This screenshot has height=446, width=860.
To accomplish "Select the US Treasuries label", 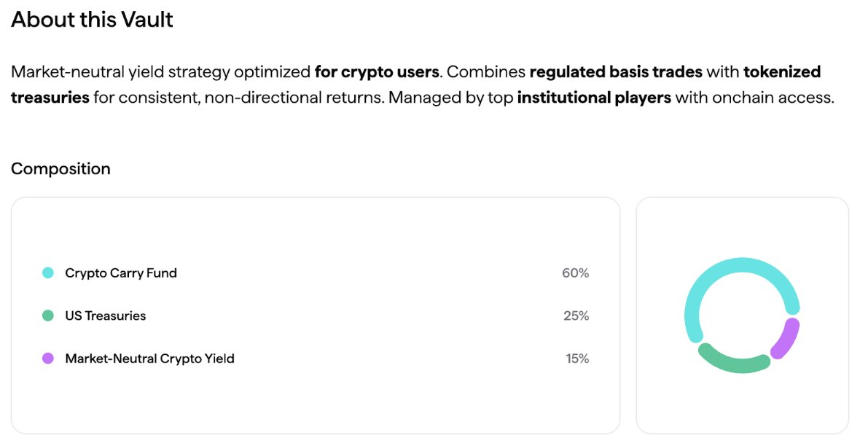I will click(105, 316).
